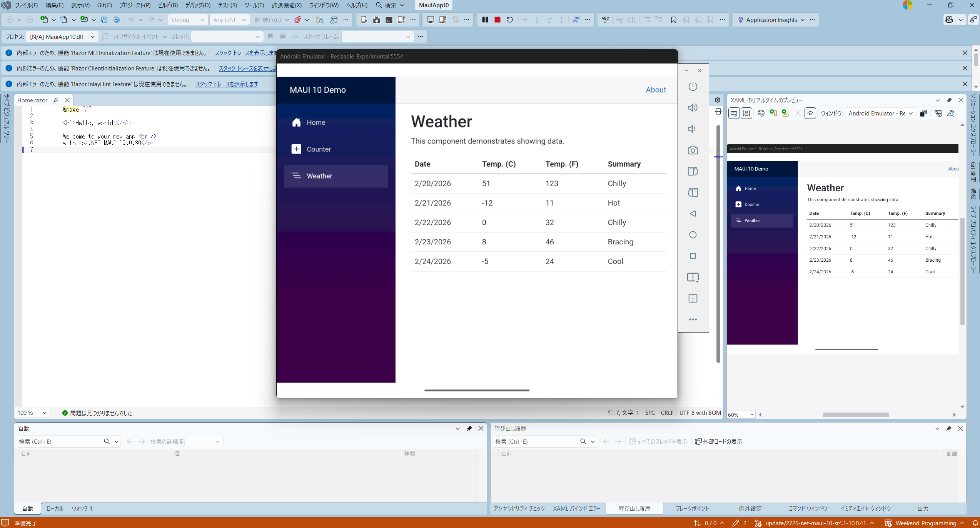Open the emulator more options ellipsis
This screenshot has width=980, height=528.
click(693, 319)
